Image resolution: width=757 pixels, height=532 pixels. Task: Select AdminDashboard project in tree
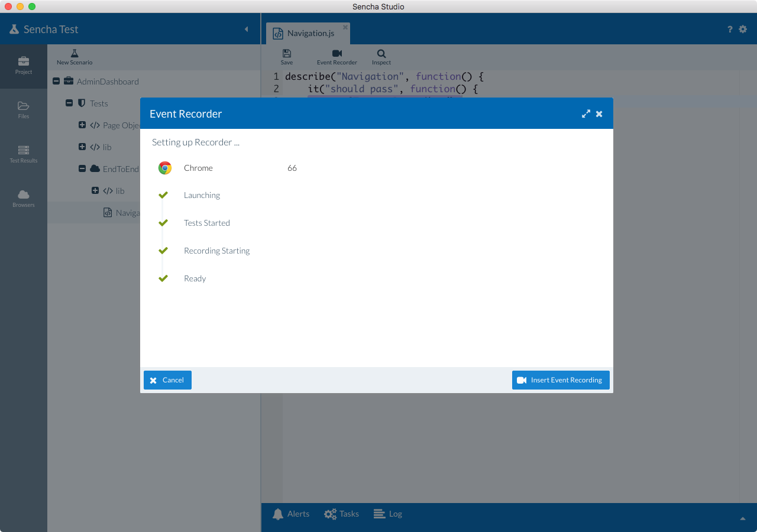tap(108, 82)
